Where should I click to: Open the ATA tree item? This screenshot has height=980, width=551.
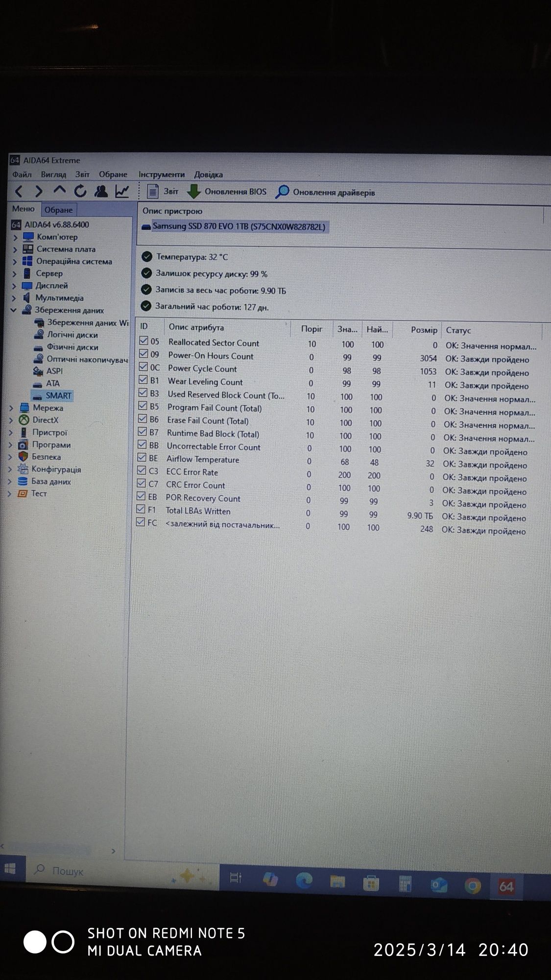[47, 383]
